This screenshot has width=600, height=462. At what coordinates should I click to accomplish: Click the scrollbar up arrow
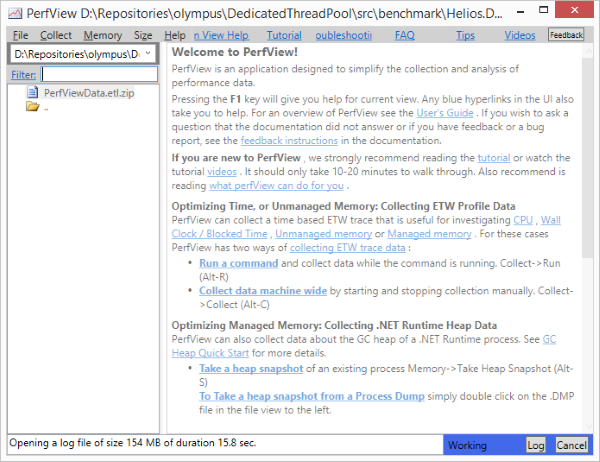(x=587, y=50)
